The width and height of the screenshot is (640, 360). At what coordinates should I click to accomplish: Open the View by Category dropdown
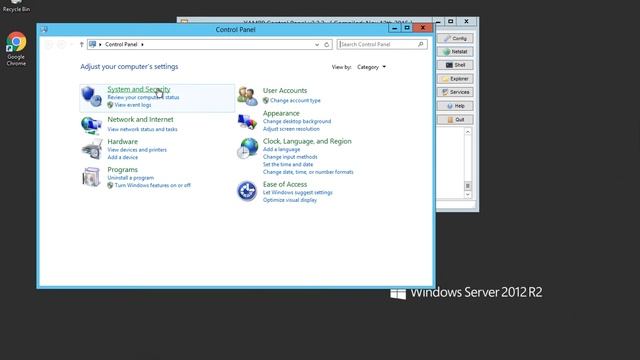click(x=371, y=67)
